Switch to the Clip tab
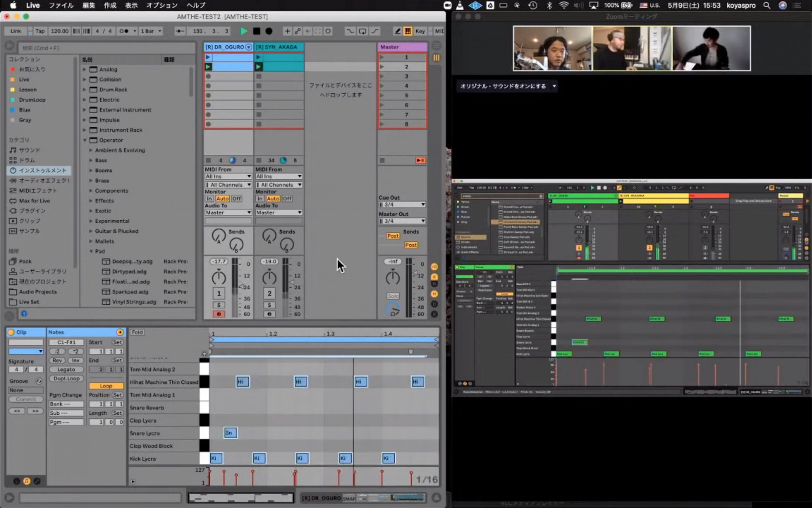 21,332
